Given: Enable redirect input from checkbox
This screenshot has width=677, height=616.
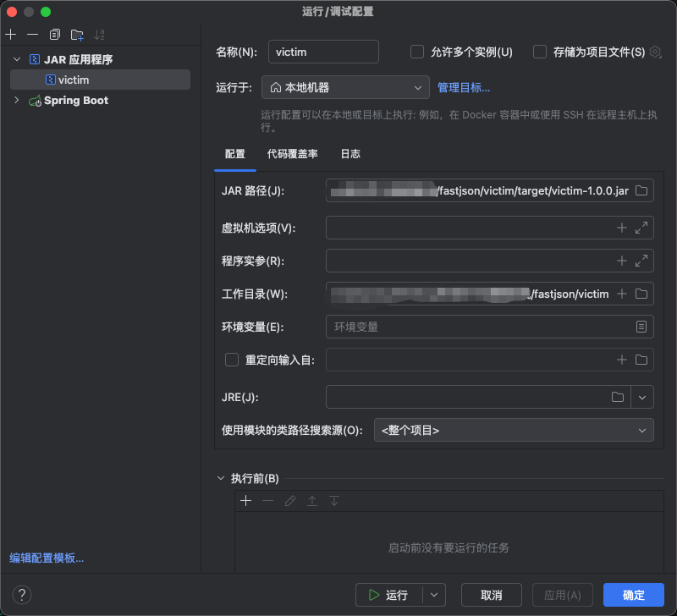Looking at the screenshot, I should pyautogui.click(x=232, y=360).
